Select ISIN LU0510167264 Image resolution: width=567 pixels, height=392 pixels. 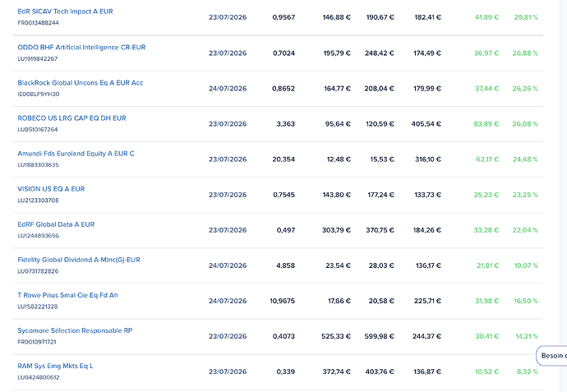coord(38,130)
